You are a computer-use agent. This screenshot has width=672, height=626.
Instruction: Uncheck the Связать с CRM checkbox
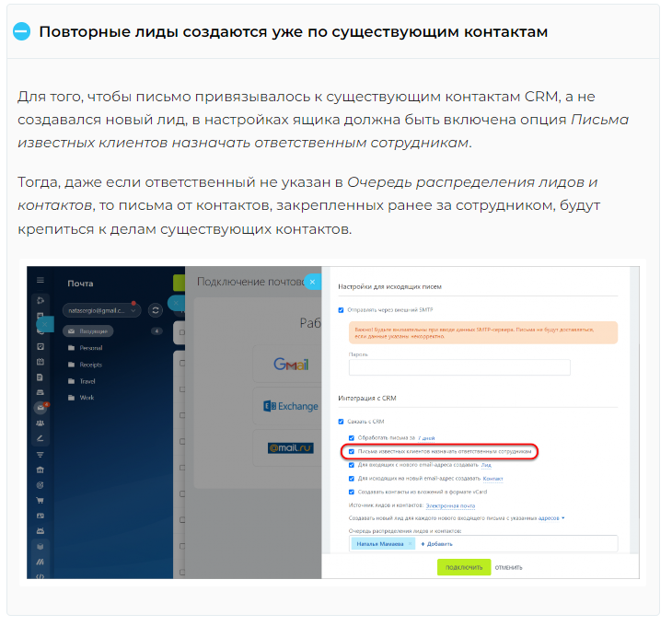[x=342, y=422]
